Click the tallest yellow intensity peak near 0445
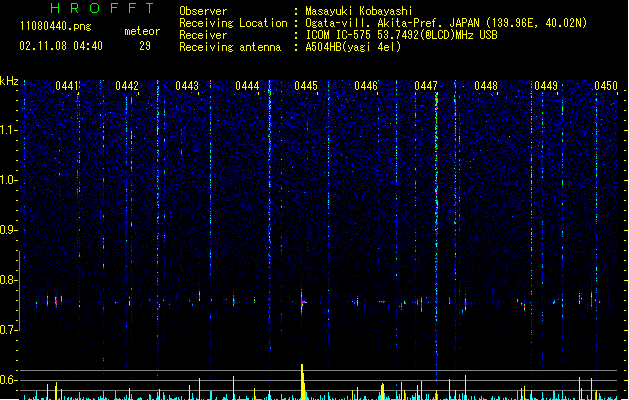The image size is (629, 400). [x=303, y=381]
